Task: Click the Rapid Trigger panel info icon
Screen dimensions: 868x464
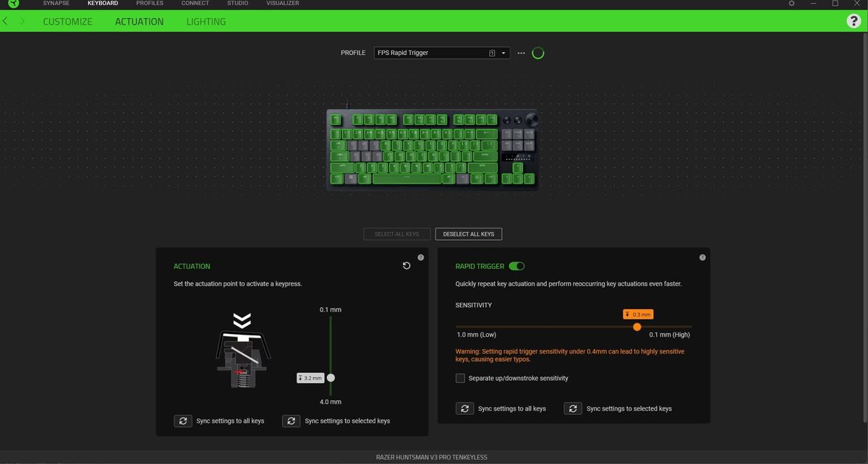Action: (702, 257)
